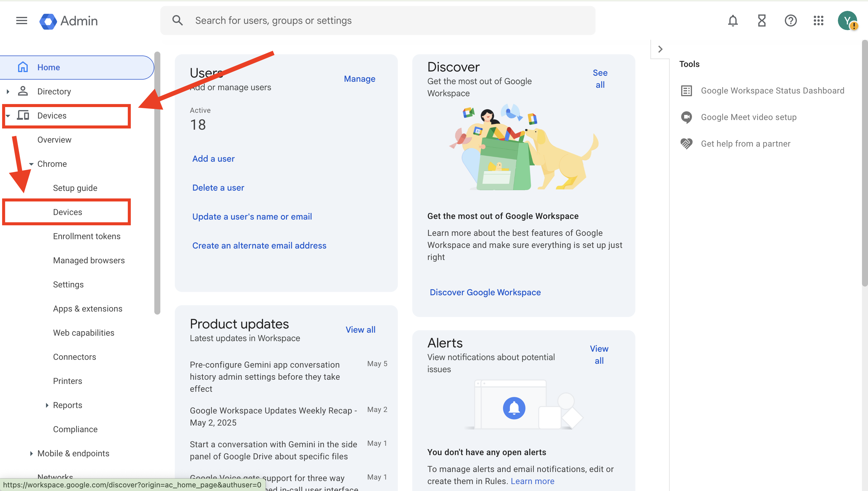Open Get help from a partner
The width and height of the screenshot is (868, 491).
(x=745, y=144)
